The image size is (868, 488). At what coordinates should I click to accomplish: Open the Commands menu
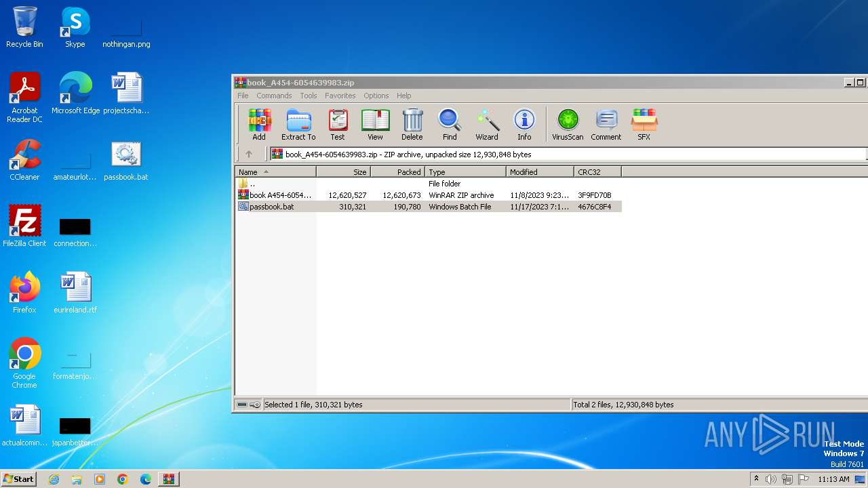click(x=274, y=96)
